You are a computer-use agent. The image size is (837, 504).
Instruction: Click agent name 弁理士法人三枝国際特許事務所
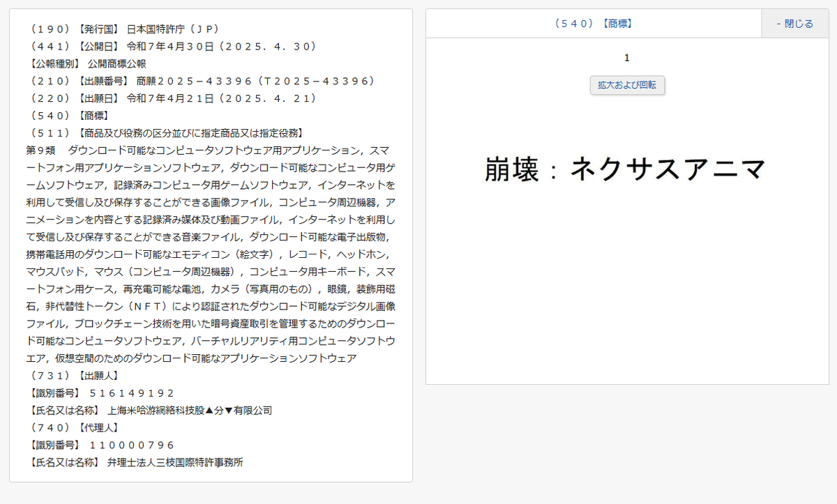(x=175, y=462)
